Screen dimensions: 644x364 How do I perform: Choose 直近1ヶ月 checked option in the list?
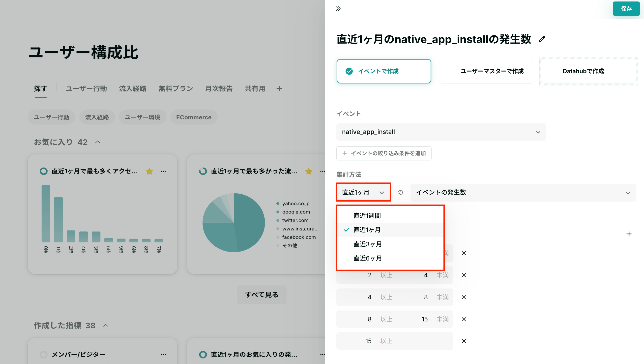(x=390, y=230)
